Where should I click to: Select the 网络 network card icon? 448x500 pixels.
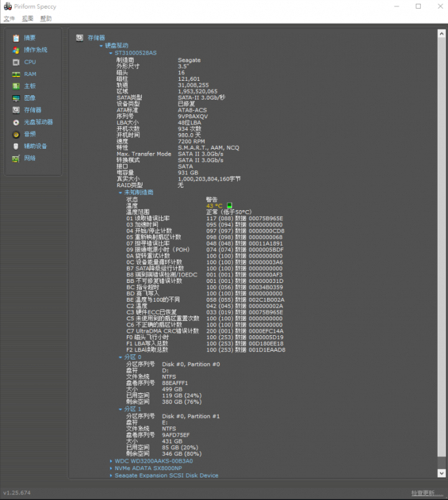click(x=16, y=158)
